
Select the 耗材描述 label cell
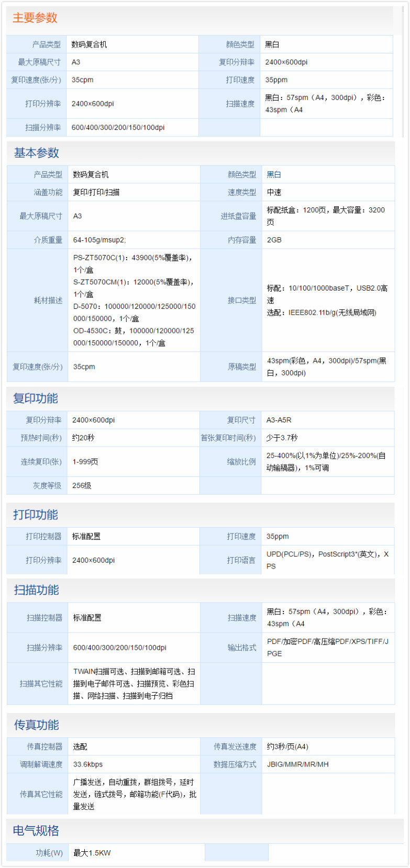pos(48,301)
